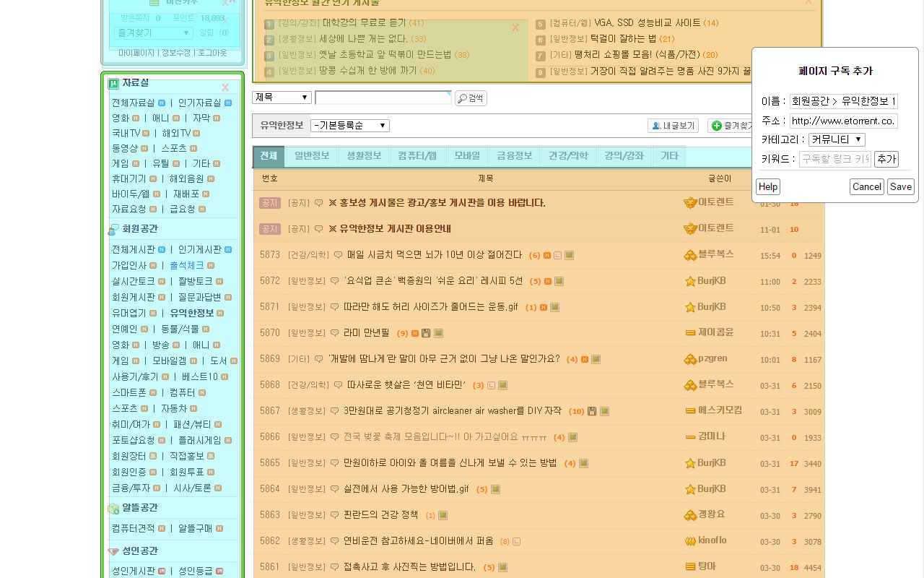Open the 인기자료실 link
Viewport: 924px width, 578px height.
pos(200,103)
